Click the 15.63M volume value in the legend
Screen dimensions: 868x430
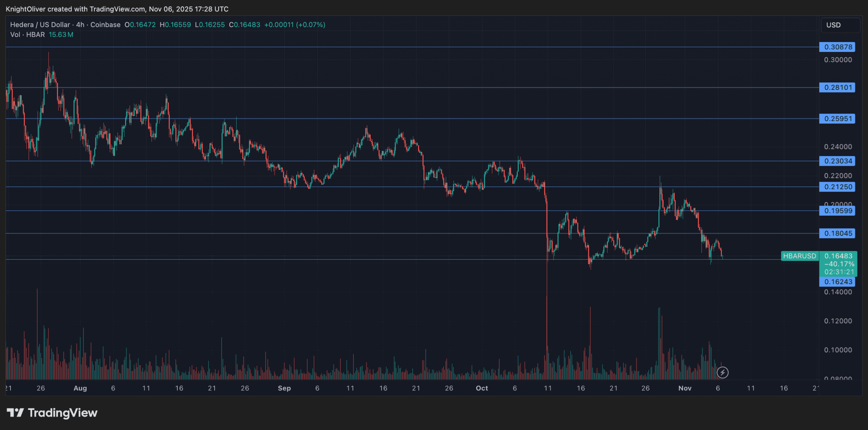(x=60, y=35)
